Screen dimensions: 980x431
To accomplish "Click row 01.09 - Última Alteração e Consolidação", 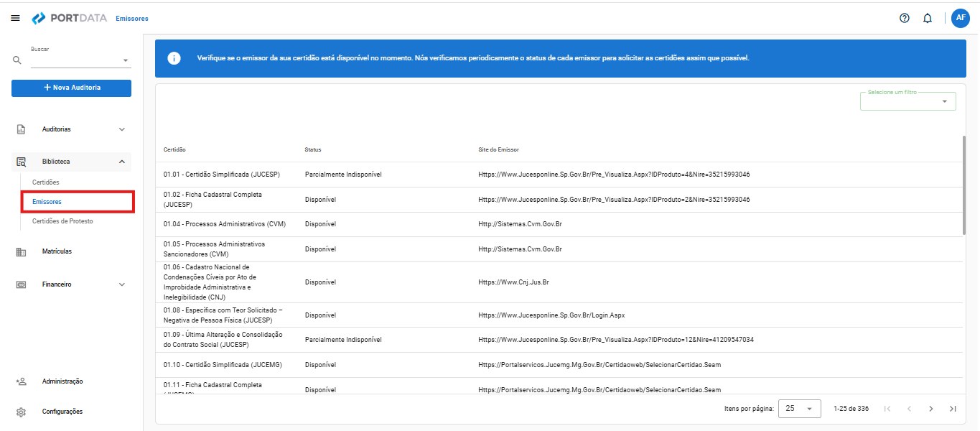I will coord(559,340).
